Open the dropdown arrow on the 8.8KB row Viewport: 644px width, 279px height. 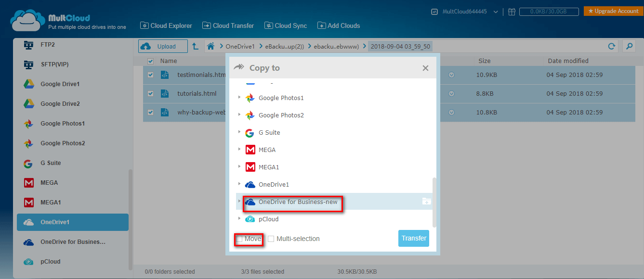[451, 94]
